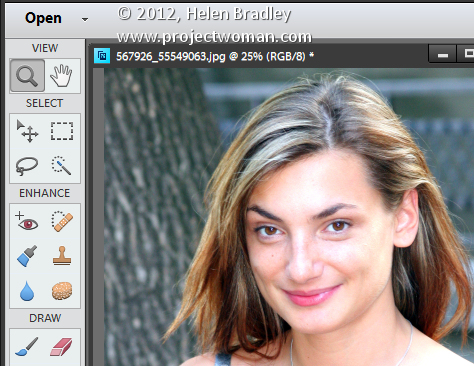
Task: Select the Hand tool
Action: 62,76
